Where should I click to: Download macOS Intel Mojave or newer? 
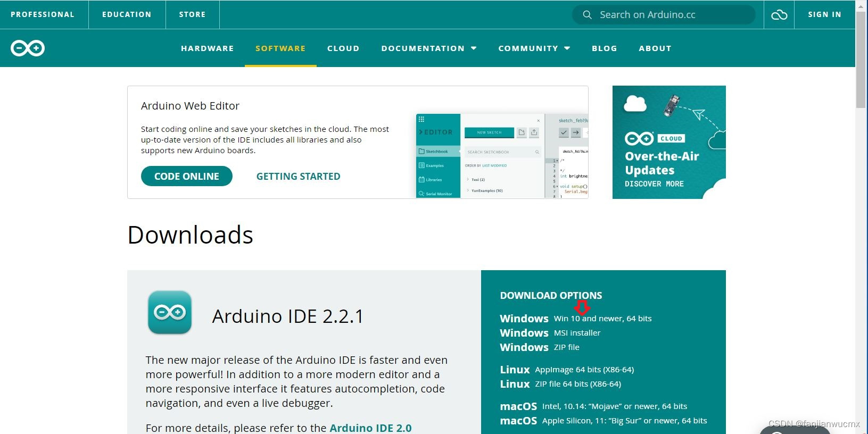click(x=593, y=406)
